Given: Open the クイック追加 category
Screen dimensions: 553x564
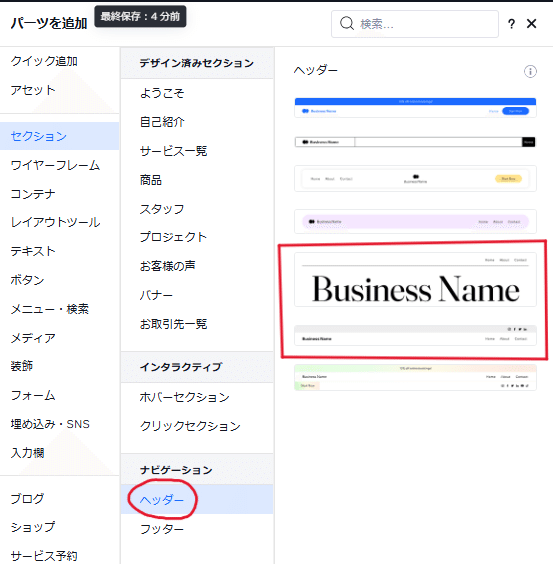Looking at the screenshot, I should (44, 61).
